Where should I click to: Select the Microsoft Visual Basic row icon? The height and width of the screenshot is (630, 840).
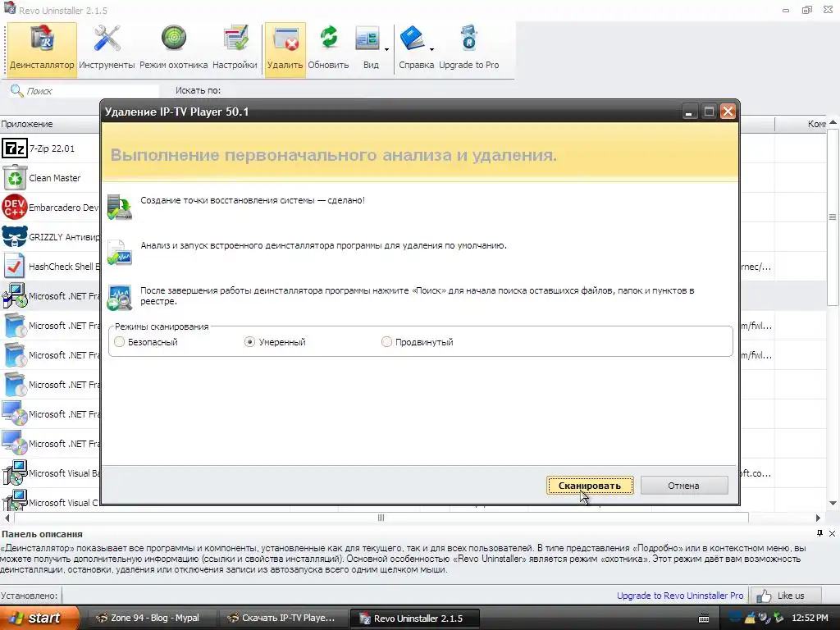point(15,473)
